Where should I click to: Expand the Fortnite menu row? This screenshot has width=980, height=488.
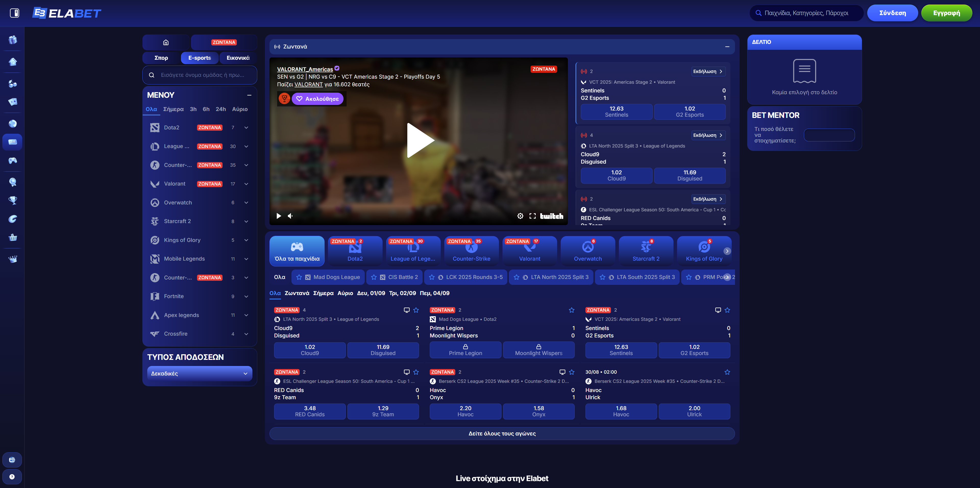pyautogui.click(x=246, y=296)
